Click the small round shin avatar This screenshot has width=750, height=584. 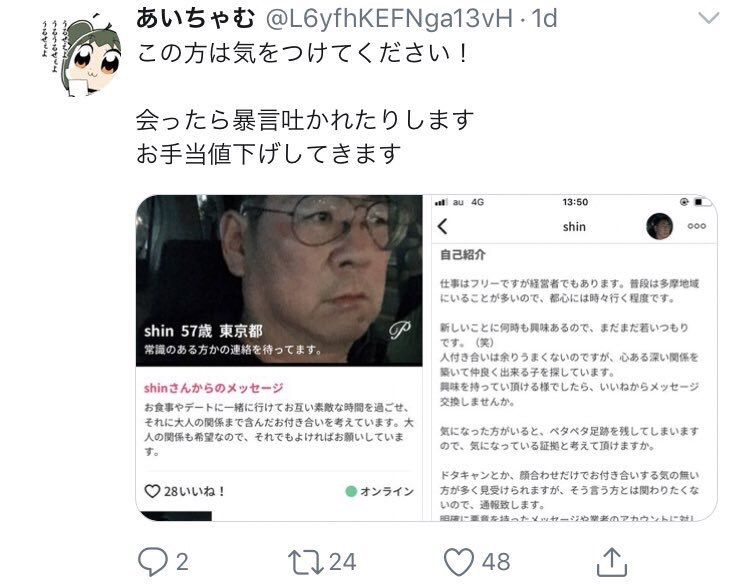(x=660, y=226)
